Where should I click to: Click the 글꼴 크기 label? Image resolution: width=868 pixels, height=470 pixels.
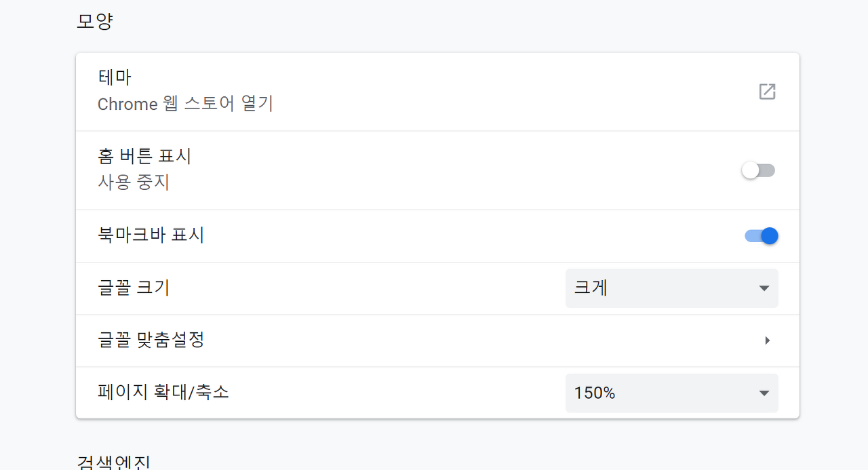coord(134,288)
